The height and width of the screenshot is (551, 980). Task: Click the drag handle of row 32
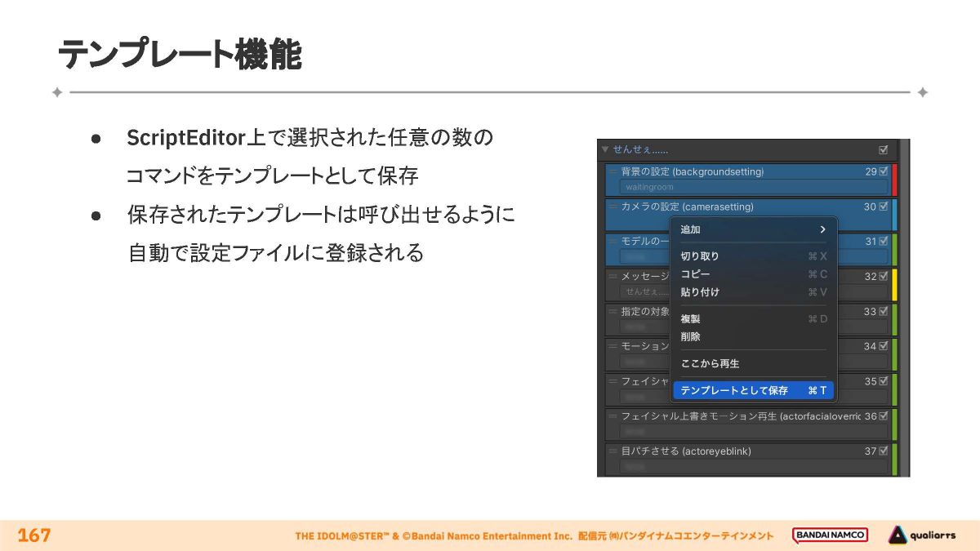(612, 277)
